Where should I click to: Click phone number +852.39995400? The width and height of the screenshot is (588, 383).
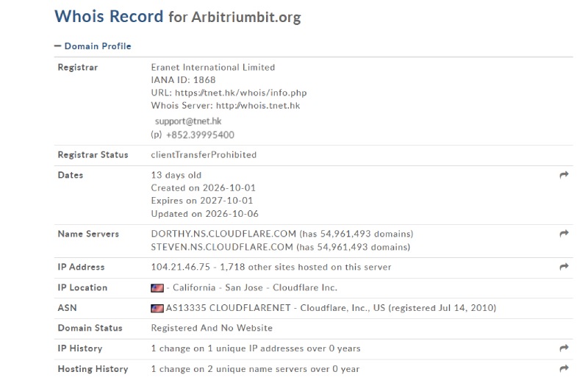pos(200,135)
